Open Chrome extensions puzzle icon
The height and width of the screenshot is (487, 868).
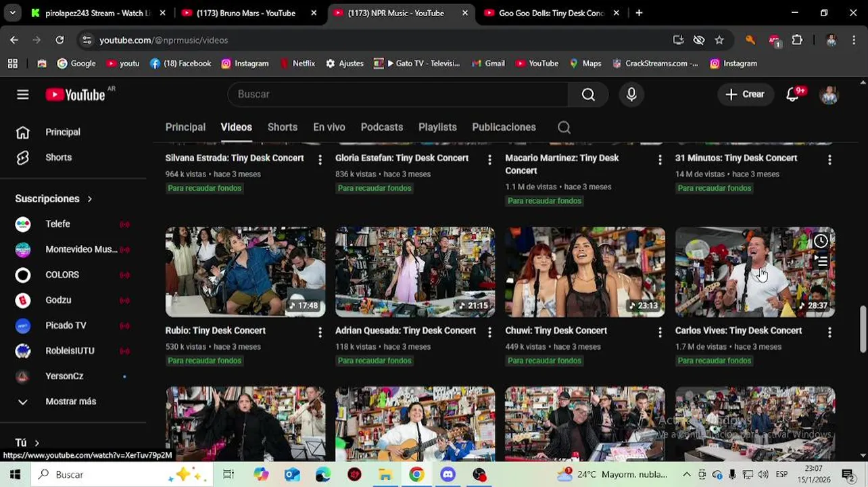point(797,40)
